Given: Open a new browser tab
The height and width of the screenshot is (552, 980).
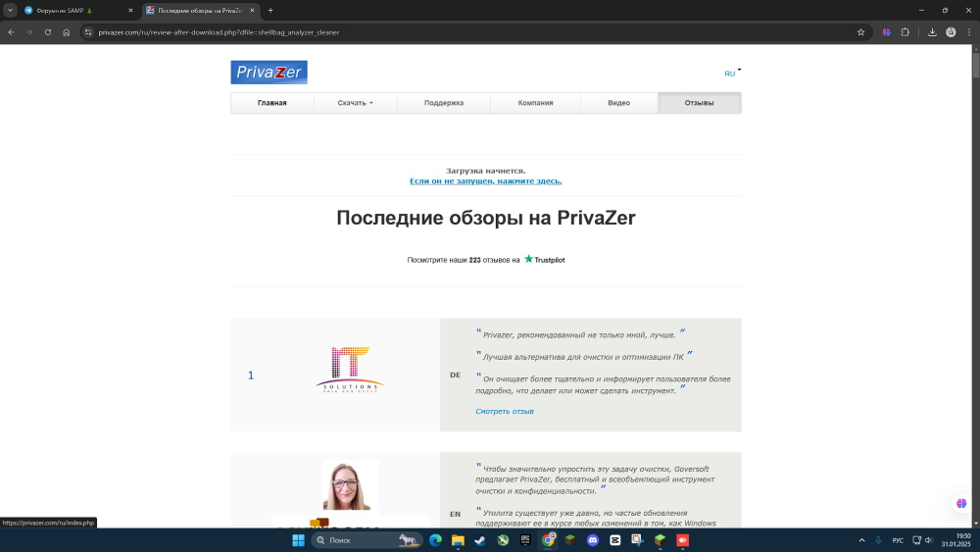Looking at the screenshot, I should (270, 10).
